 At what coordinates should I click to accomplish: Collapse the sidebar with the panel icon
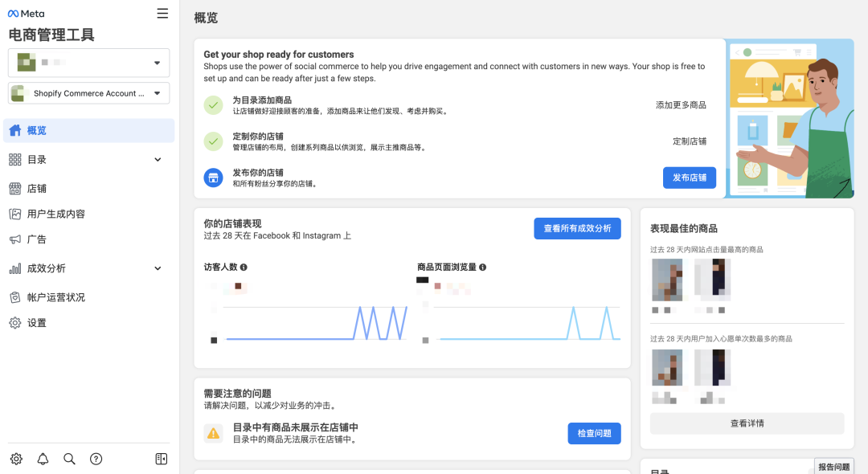pos(161,459)
